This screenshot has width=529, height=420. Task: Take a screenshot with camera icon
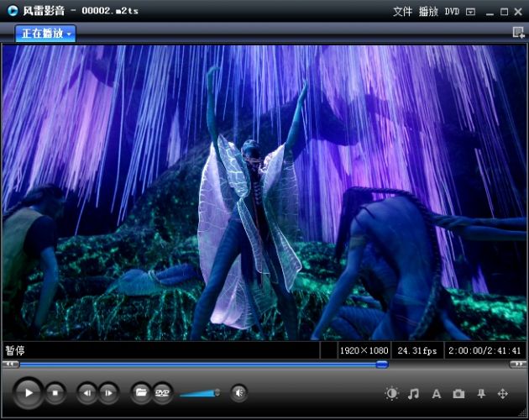click(x=458, y=394)
